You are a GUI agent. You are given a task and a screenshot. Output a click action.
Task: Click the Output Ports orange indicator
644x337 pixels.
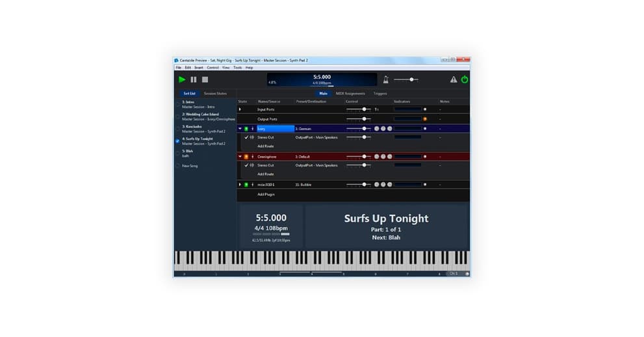[x=425, y=119]
